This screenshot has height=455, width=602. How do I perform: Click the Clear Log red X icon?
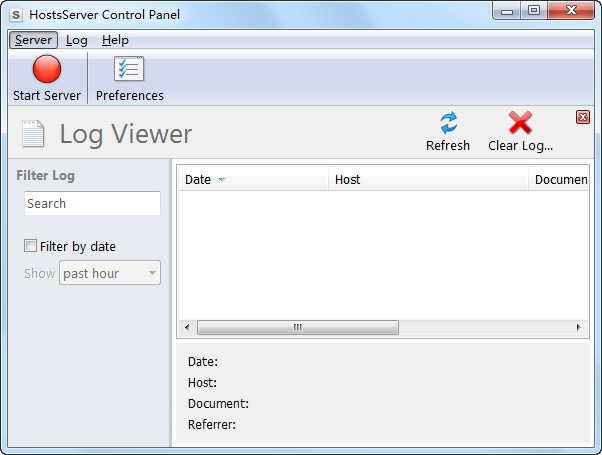click(x=520, y=124)
